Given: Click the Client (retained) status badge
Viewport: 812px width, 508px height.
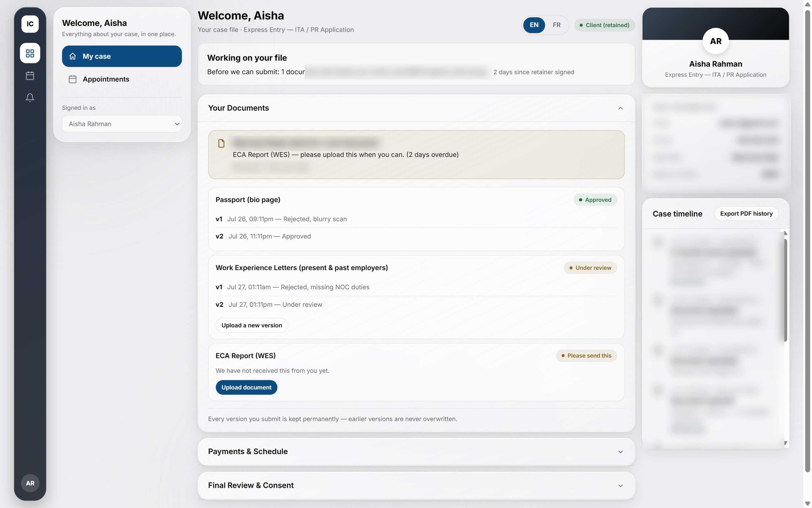Looking at the screenshot, I should coord(604,25).
